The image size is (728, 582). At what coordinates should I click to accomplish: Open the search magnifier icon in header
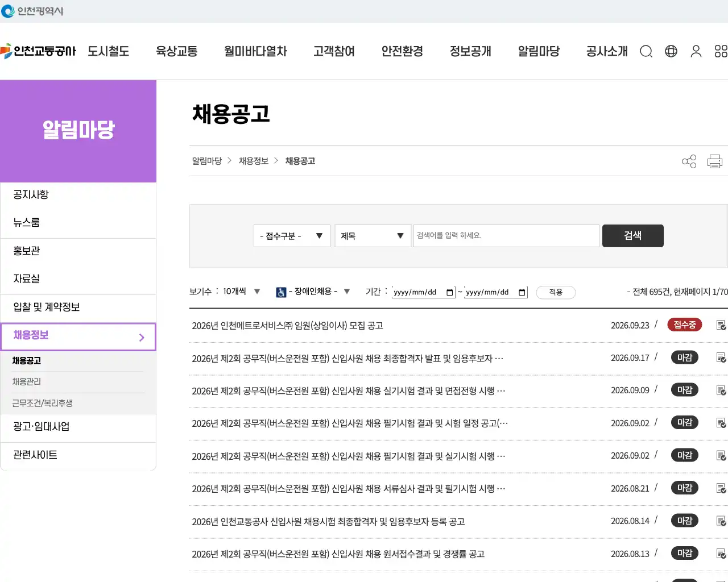[x=646, y=52]
